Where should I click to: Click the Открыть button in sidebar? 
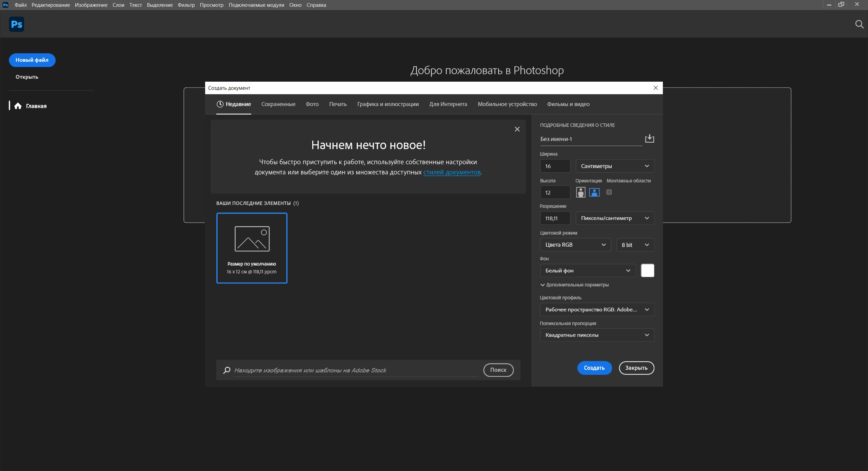(27, 77)
